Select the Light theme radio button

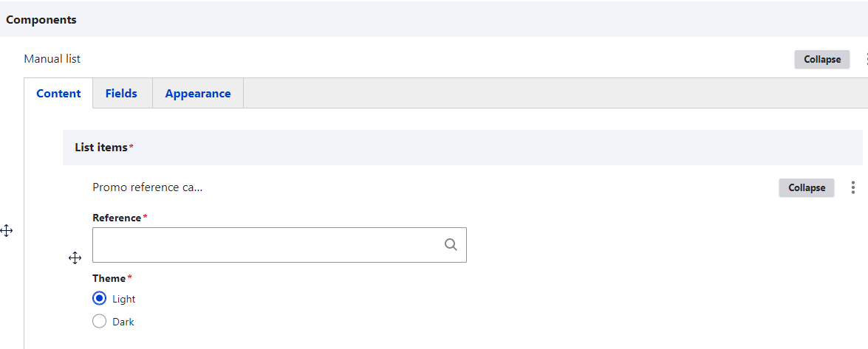100,299
